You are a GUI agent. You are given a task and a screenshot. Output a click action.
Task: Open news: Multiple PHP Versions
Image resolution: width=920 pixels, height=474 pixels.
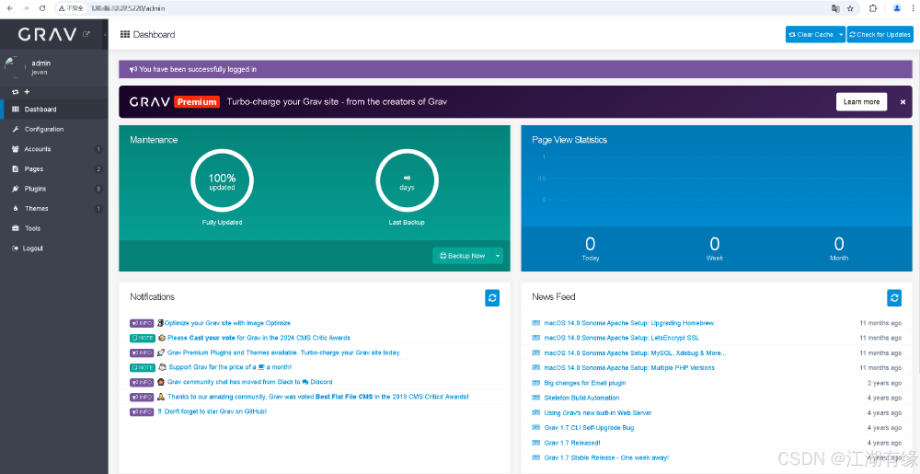[630, 368]
